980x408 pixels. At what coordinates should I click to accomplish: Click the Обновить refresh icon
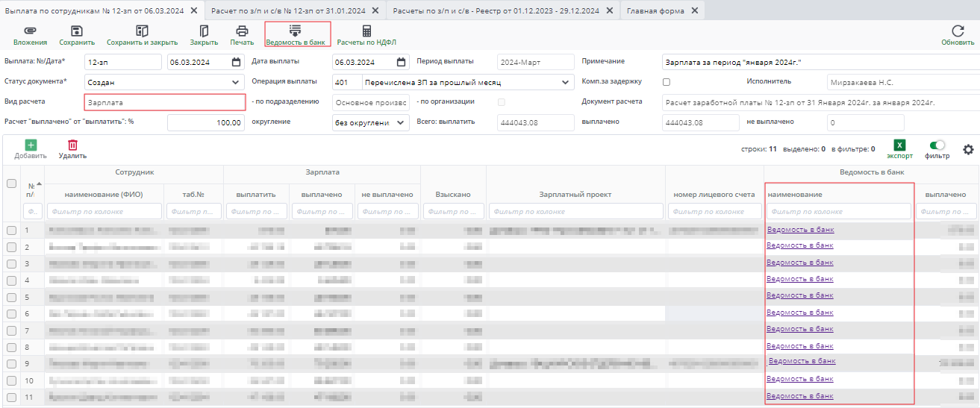pos(958,31)
